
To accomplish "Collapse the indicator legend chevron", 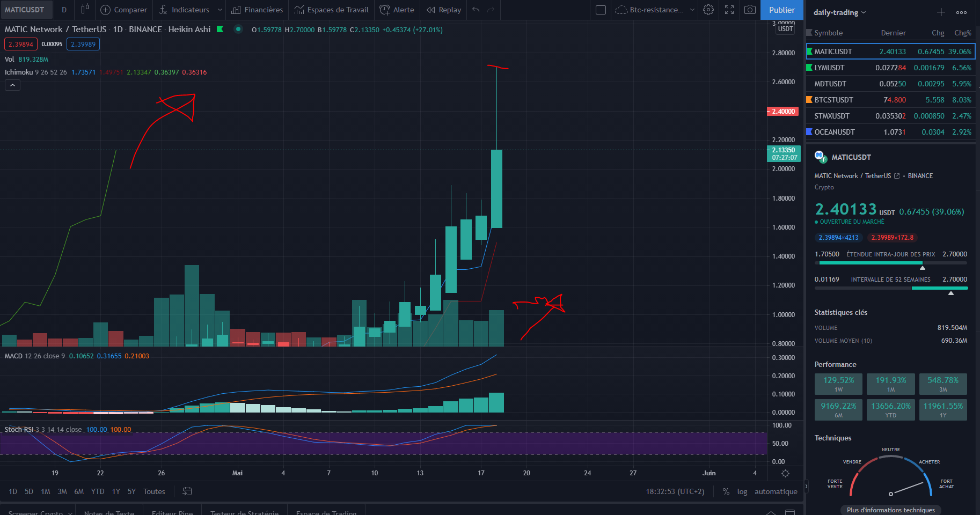I will click(12, 85).
